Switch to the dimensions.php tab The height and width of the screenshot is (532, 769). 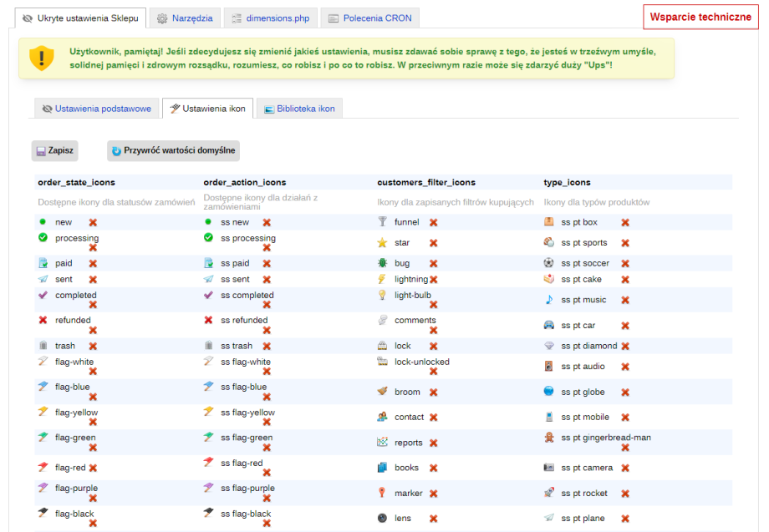270,18
